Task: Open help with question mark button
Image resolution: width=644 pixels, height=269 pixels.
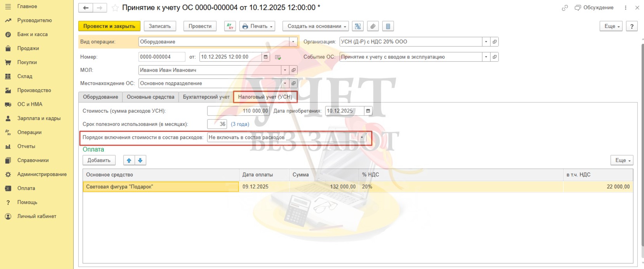Action: pyautogui.click(x=632, y=26)
